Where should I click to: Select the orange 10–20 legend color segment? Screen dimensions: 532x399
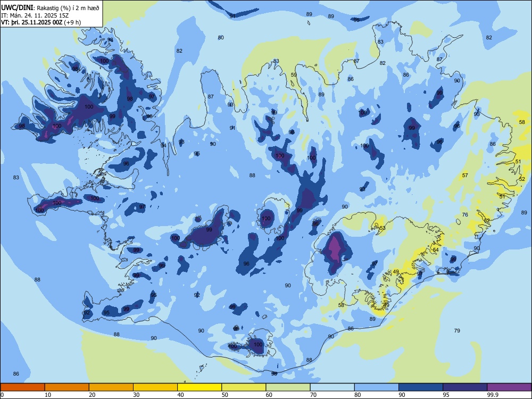[x=67, y=387]
